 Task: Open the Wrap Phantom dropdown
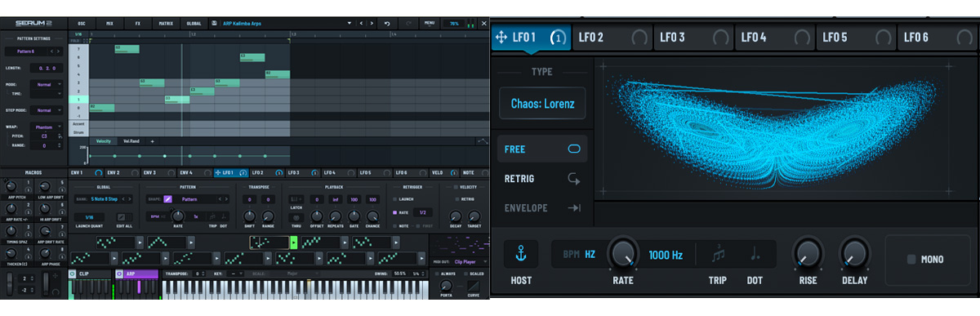[47, 127]
